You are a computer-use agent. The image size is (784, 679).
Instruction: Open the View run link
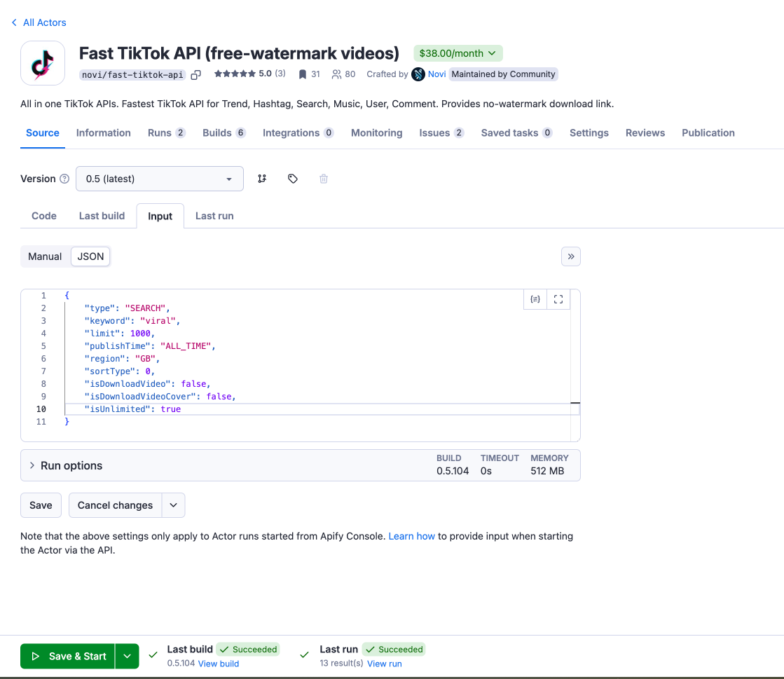coord(385,664)
